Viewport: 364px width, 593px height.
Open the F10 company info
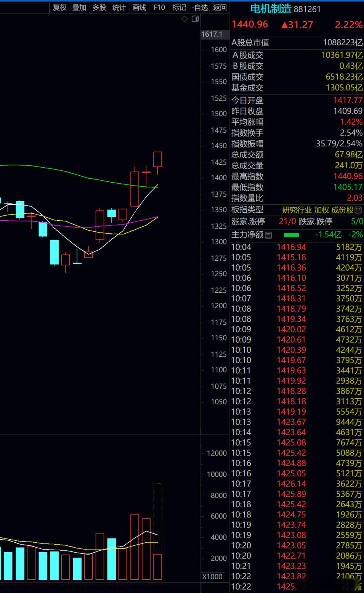[159, 7]
